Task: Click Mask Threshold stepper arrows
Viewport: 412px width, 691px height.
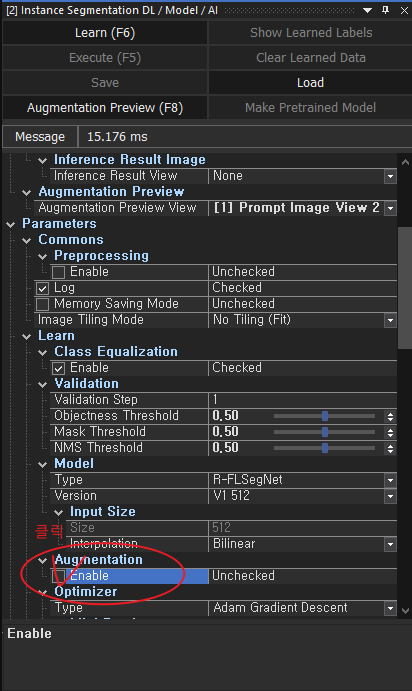Action: [390, 432]
